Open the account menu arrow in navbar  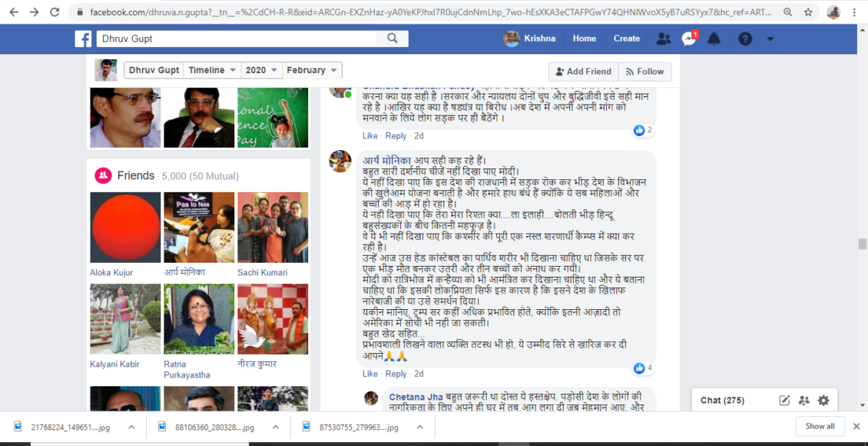click(x=770, y=38)
